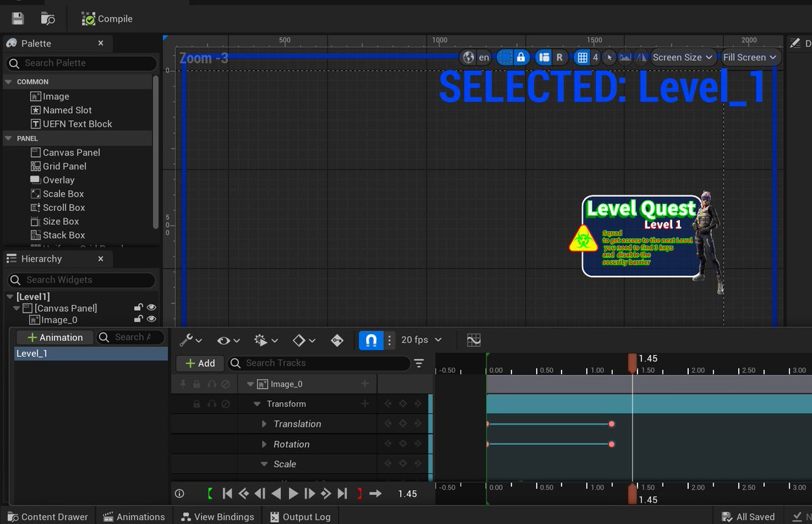Open the sequencer playback options menu
This screenshot has width=812, height=524.
click(x=265, y=340)
